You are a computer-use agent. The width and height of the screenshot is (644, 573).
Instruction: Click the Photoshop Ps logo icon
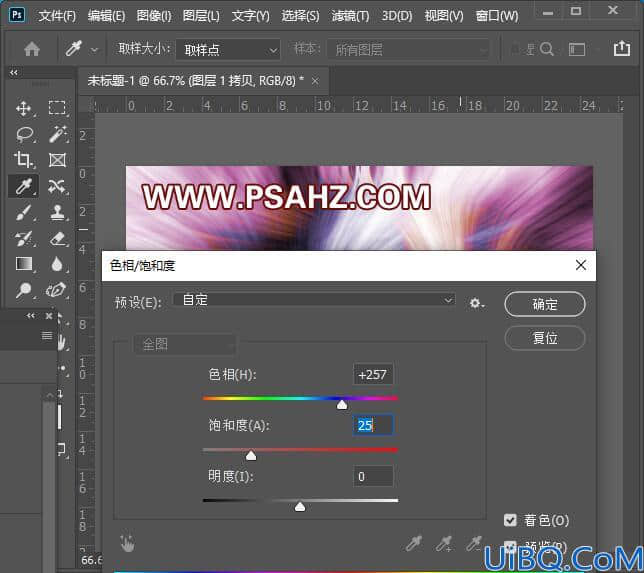pyautogui.click(x=17, y=15)
